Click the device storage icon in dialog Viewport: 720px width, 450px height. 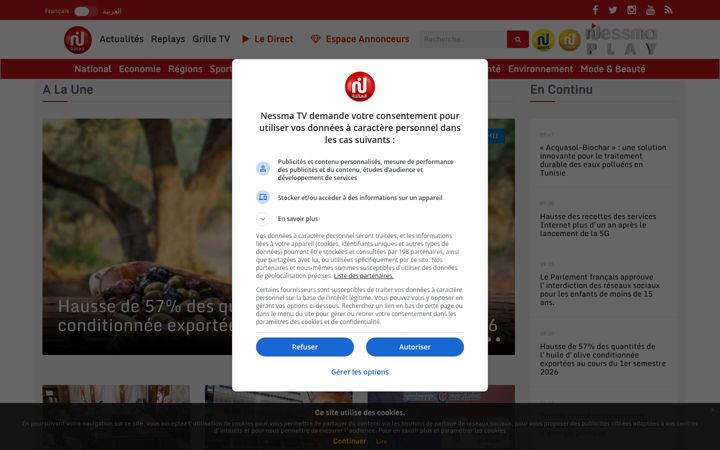263,197
